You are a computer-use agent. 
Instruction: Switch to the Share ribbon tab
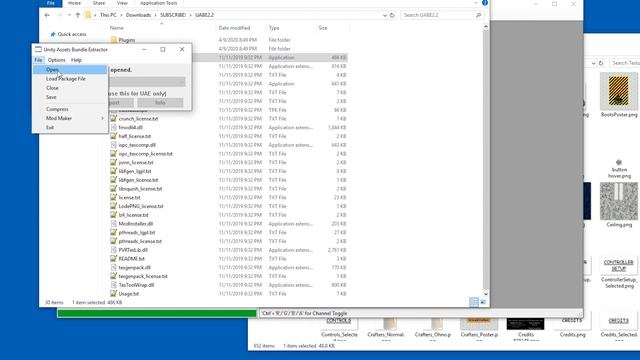pos(99,3)
